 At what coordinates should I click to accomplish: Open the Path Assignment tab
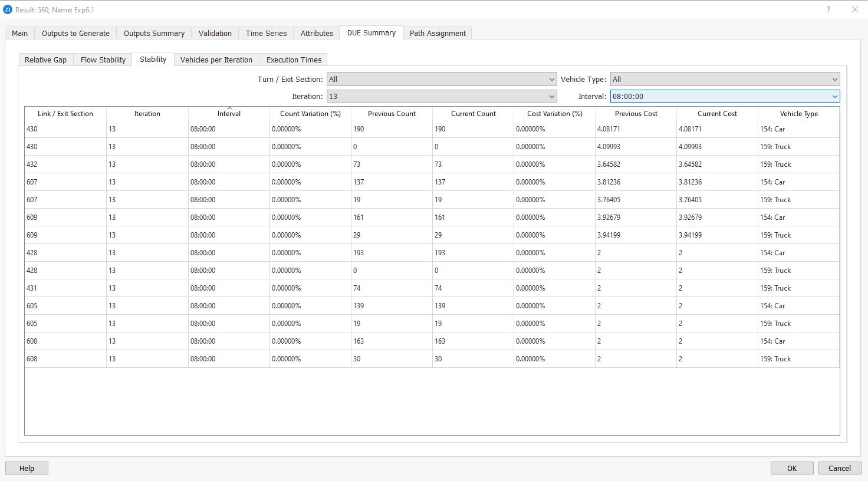438,33
